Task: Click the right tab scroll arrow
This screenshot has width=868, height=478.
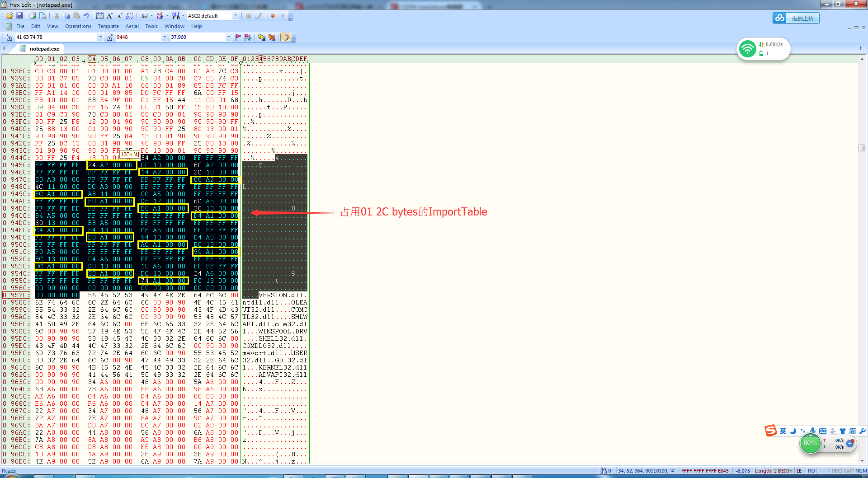Action: 861,48
